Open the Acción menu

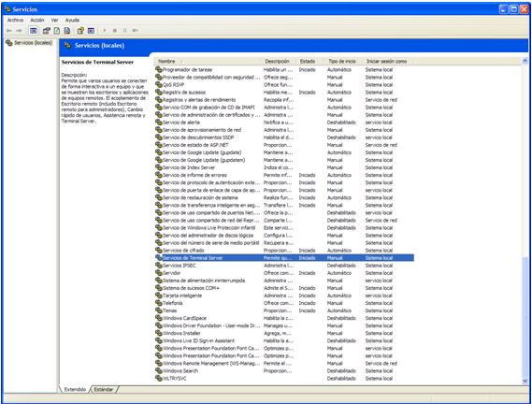coord(37,21)
